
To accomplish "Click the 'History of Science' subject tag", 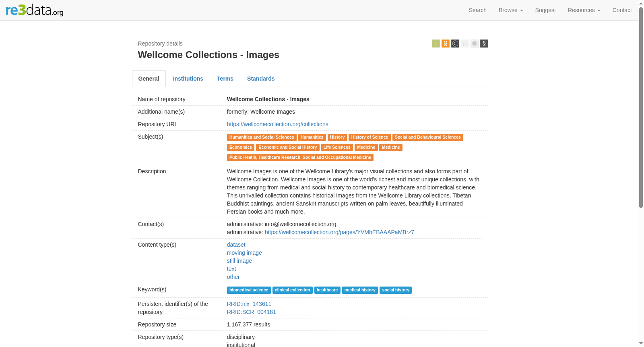I will point(369,137).
